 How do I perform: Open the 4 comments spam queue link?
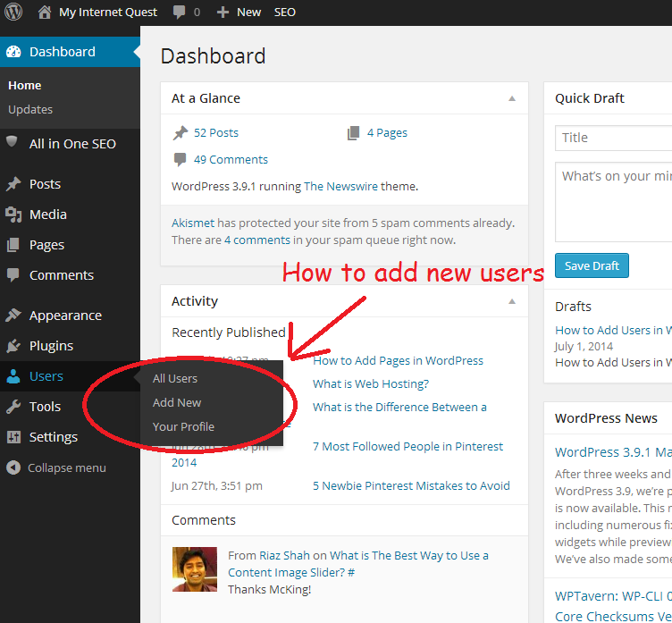(x=257, y=240)
